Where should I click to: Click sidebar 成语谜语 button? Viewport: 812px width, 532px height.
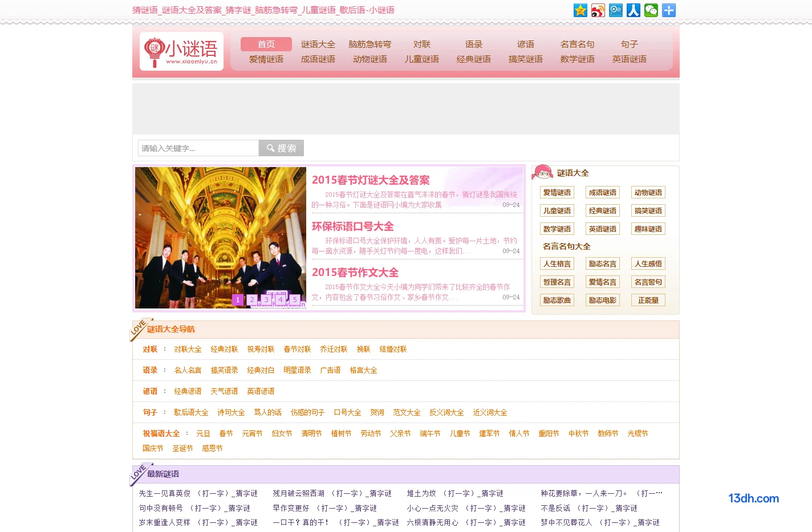pos(603,193)
